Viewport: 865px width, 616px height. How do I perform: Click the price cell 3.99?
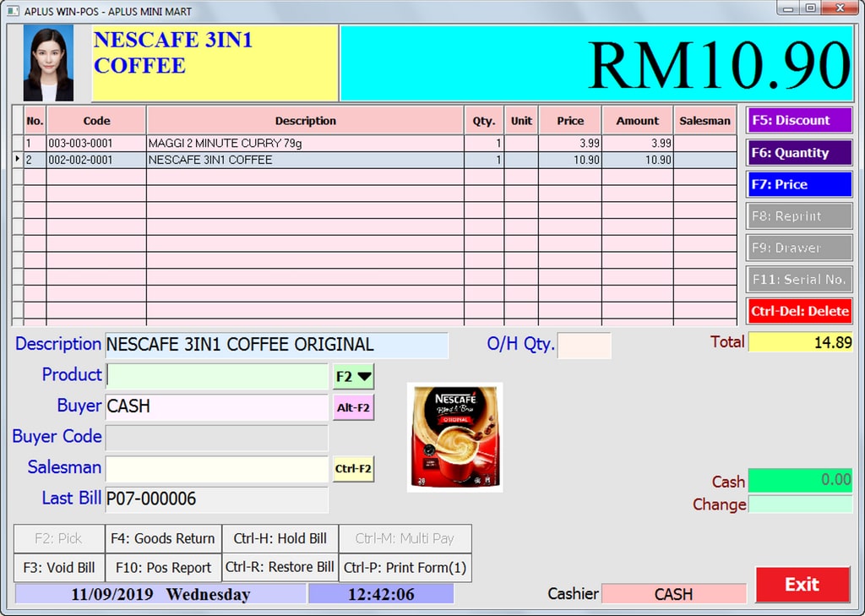point(570,144)
